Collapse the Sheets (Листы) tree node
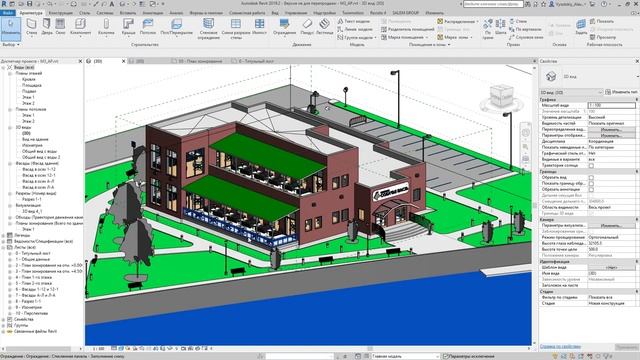 pos(3,247)
